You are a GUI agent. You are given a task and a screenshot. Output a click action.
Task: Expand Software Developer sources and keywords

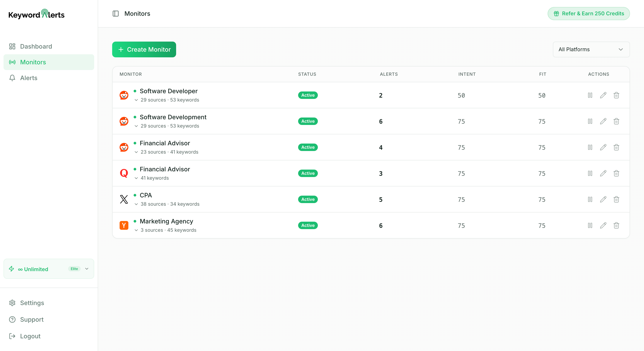(136, 100)
